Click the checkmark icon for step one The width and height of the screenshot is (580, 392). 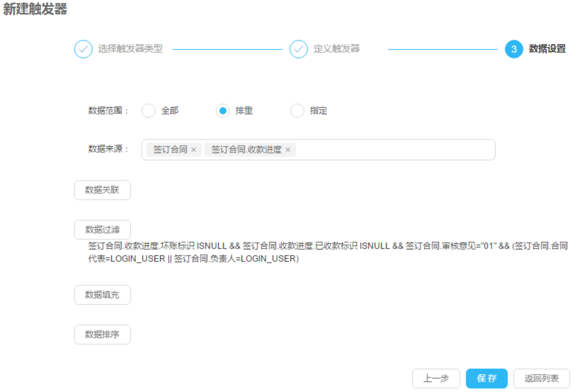pyautogui.click(x=83, y=49)
